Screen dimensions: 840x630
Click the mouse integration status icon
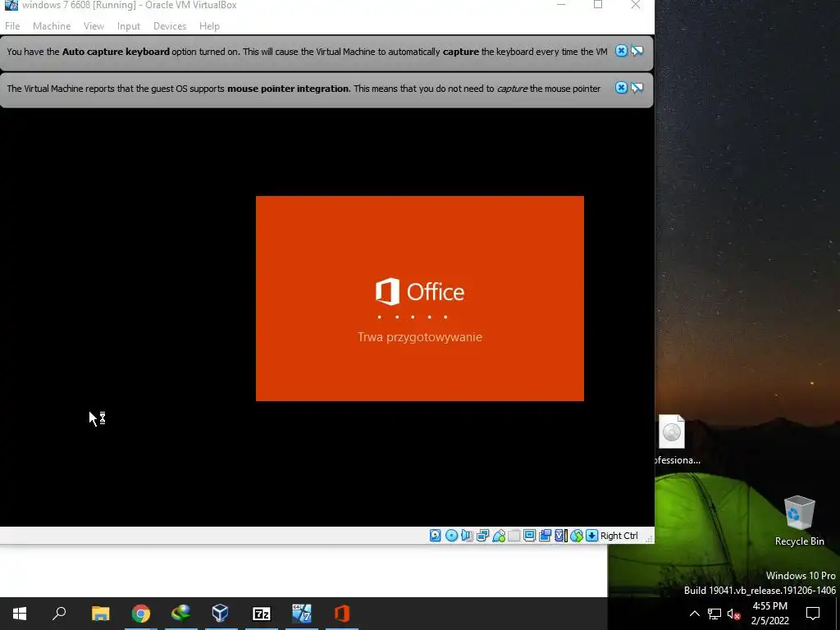(577, 535)
